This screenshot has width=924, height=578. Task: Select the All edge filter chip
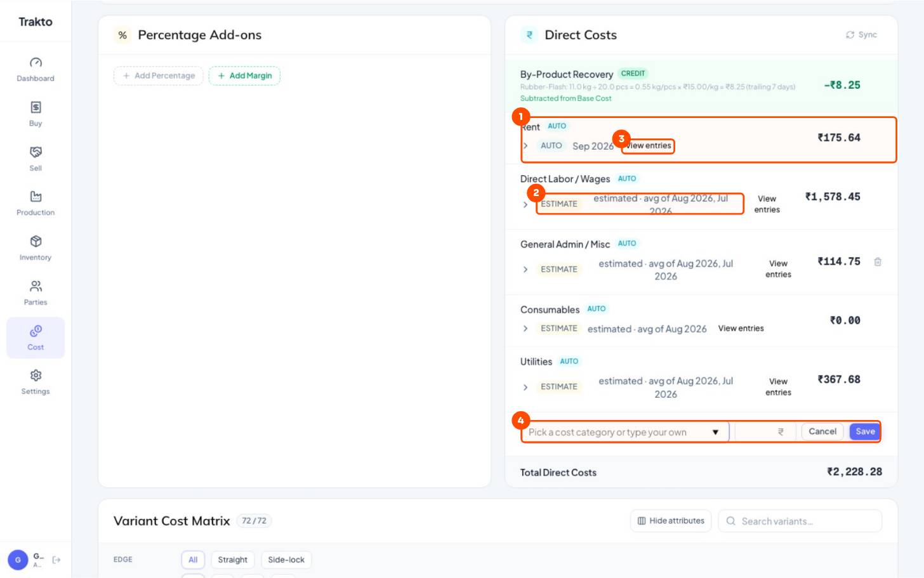(x=193, y=560)
